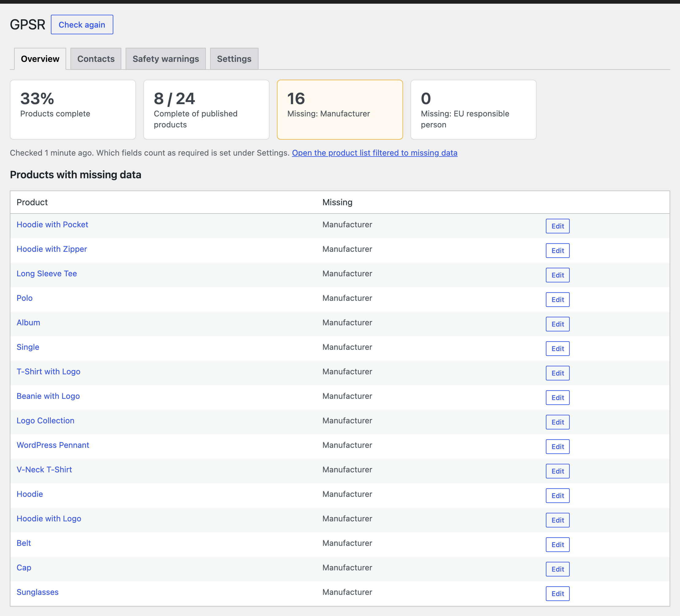680x616 pixels.
Task: Open the Safety warnings tab
Action: pyautogui.click(x=166, y=59)
